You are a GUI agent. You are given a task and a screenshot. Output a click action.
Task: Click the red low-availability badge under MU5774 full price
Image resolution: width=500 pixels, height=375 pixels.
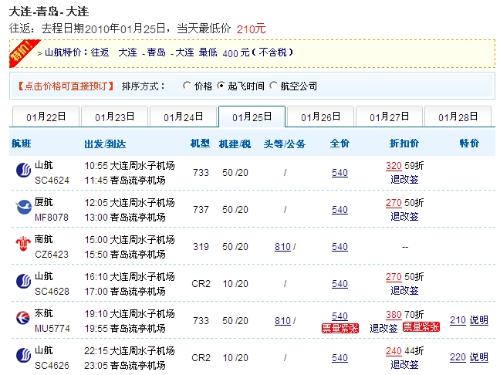340,328
